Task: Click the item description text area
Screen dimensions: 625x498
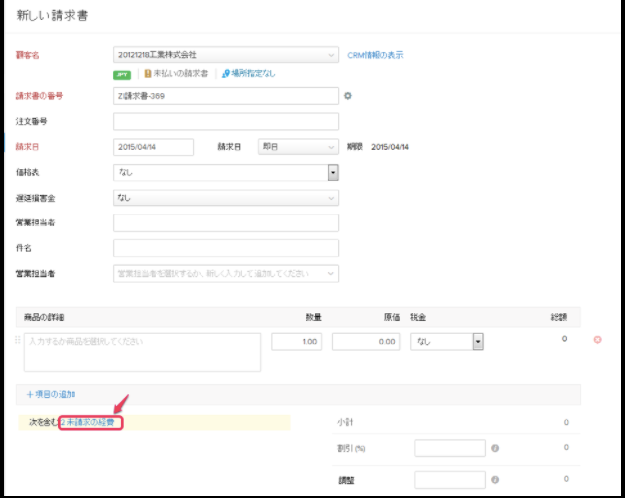Action: [x=142, y=352]
